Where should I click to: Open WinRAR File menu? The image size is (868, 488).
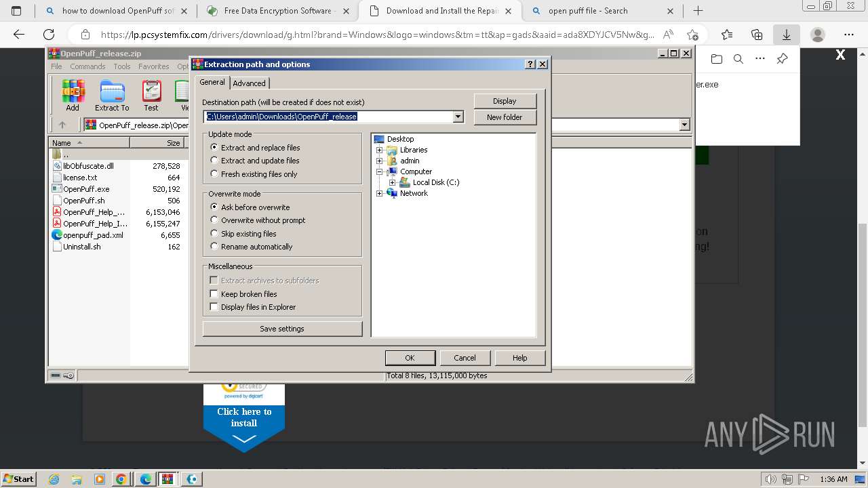pyautogui.click(x=56, y=66)
